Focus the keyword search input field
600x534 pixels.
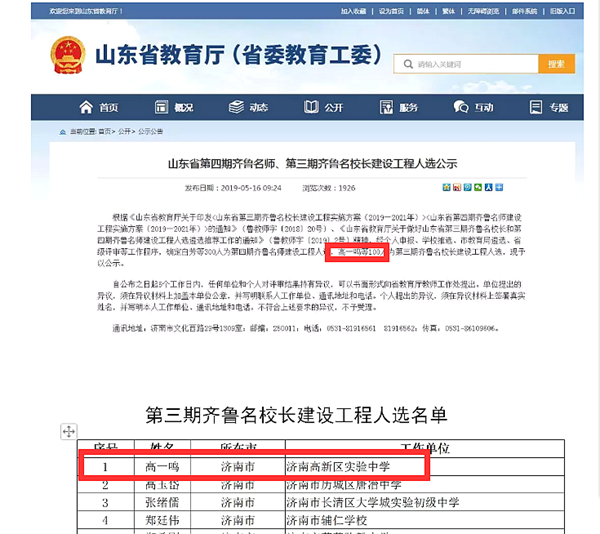[x=466, y=64]
